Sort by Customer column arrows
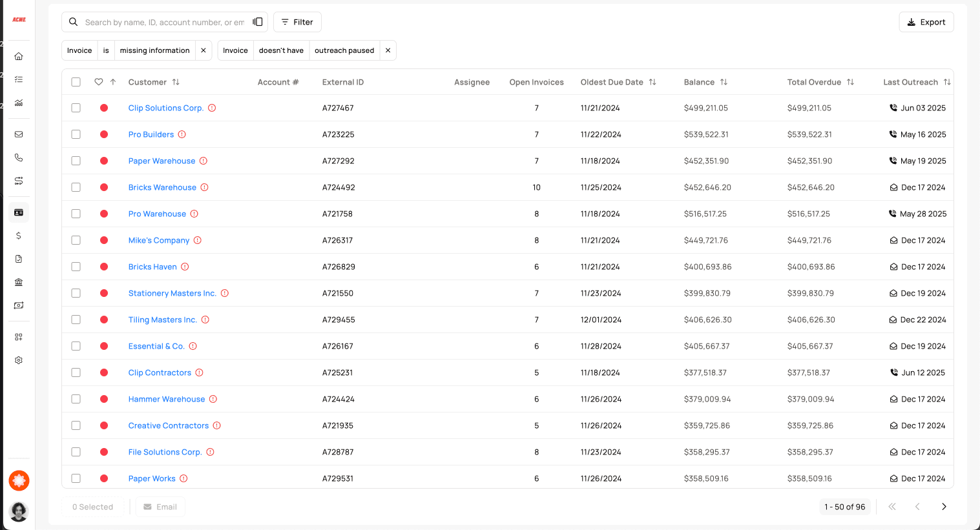The height and width of the screenshot is (530, 980). point(176,82)
